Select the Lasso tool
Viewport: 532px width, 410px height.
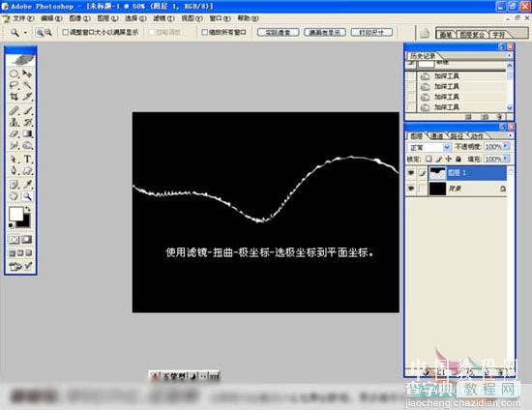click(x=14, y=85)
